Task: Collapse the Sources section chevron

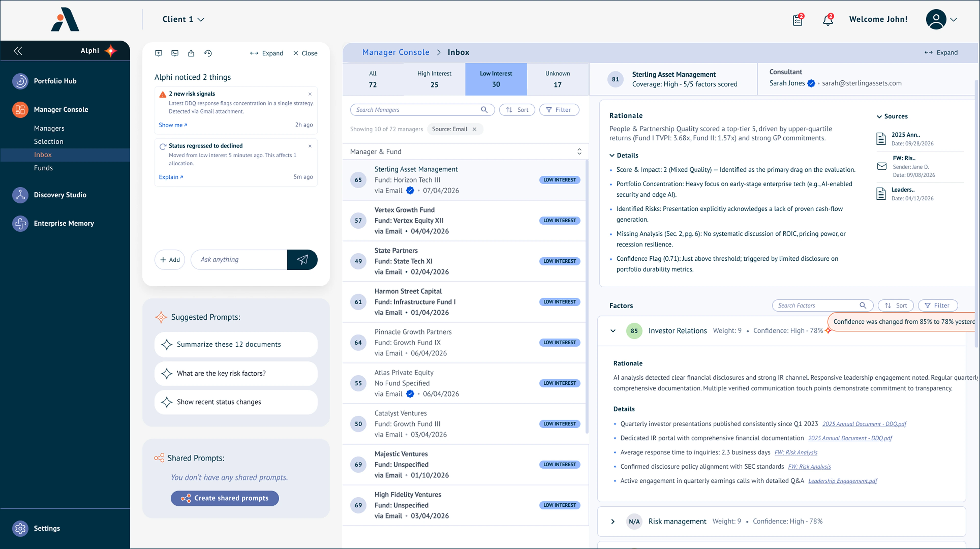Action: click(879, 116)
